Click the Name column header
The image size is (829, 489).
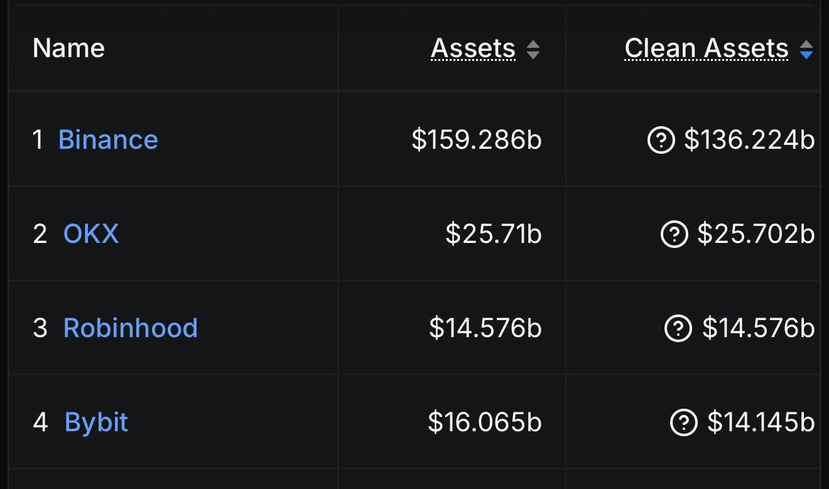tap(69, 49)
